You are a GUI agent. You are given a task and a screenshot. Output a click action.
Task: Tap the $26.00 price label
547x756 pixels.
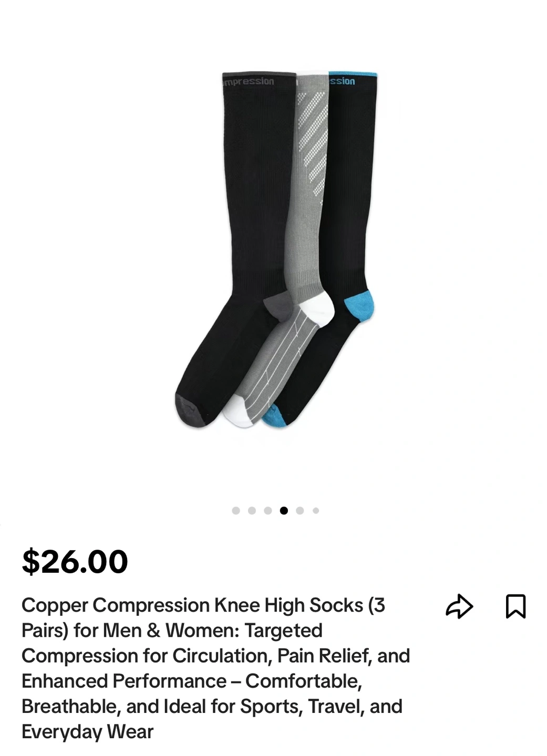75,561
